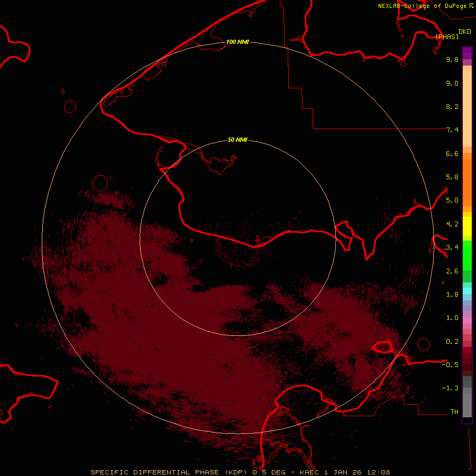This screenshot has height=476, width=476.
Task: Click the 7.4 legend value
Action: [452, 130]
